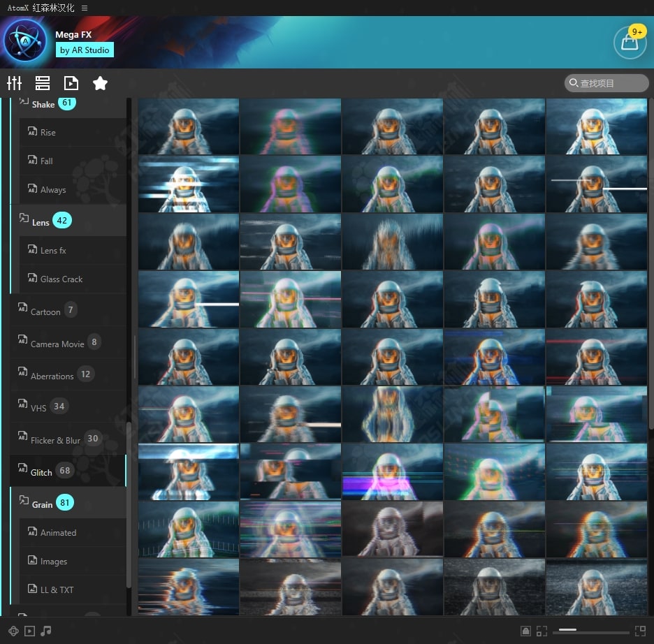This screenshot has width=654, height=644.
Task: Click the 42 count badge on Lens
Action: click(61, 220)
